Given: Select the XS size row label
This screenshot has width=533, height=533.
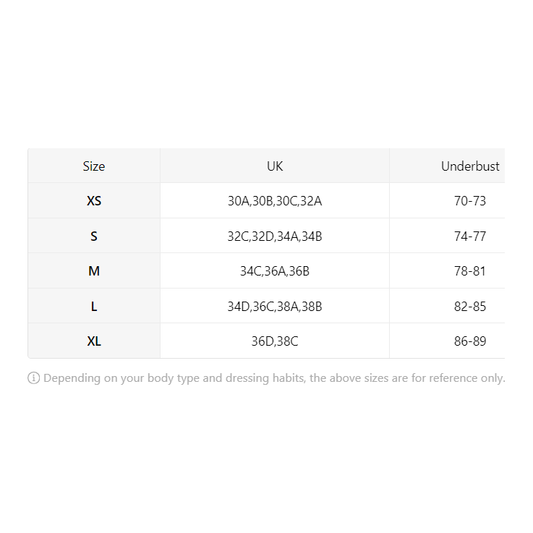Looking at the screenshot, I should (x=94, y=201).
